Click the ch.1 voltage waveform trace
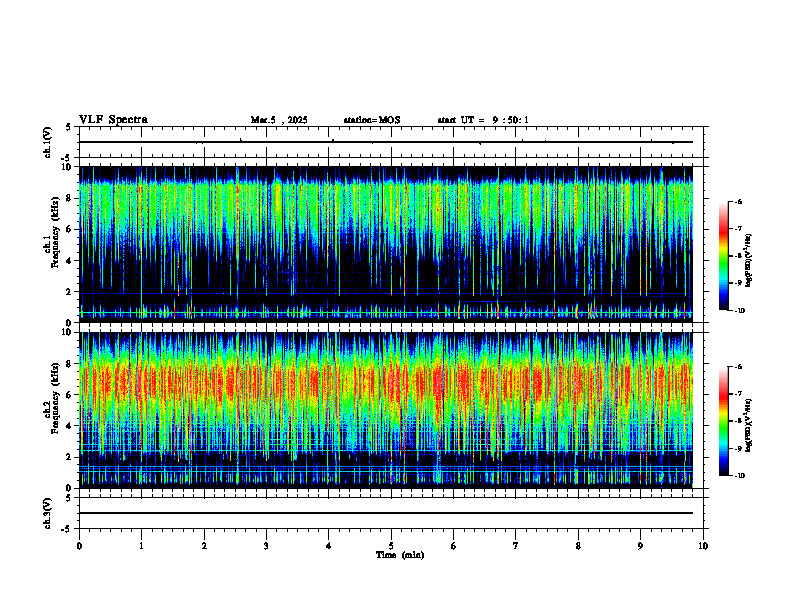The height and width of the screenshot is (612, 792). tap(386, 142)
